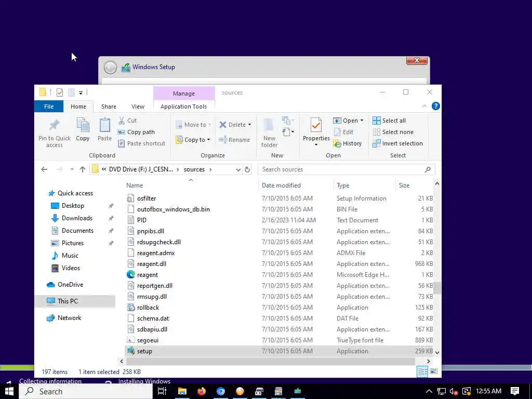Viewport: 532px width, 399px height.
Task: Sort by Date modified column
Action: [281, 185]
